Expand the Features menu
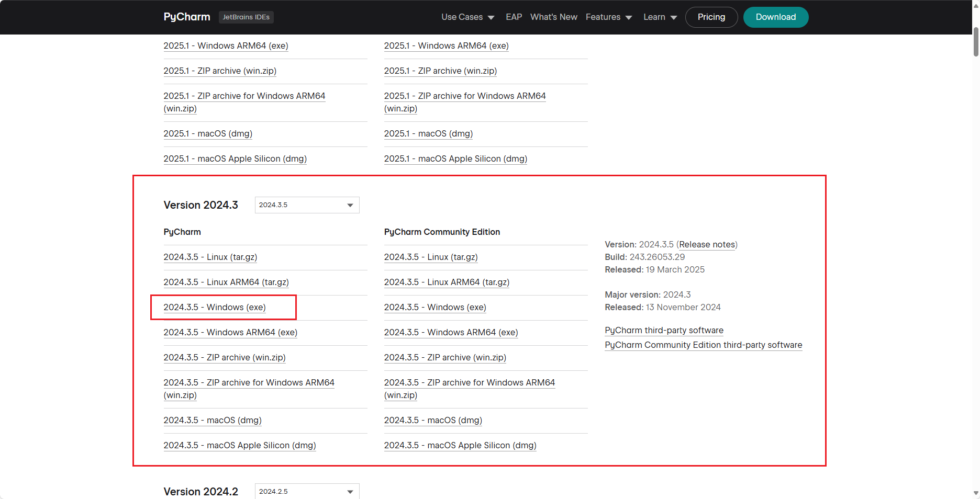Screen dimensions: 980x499 coord(609,17)
